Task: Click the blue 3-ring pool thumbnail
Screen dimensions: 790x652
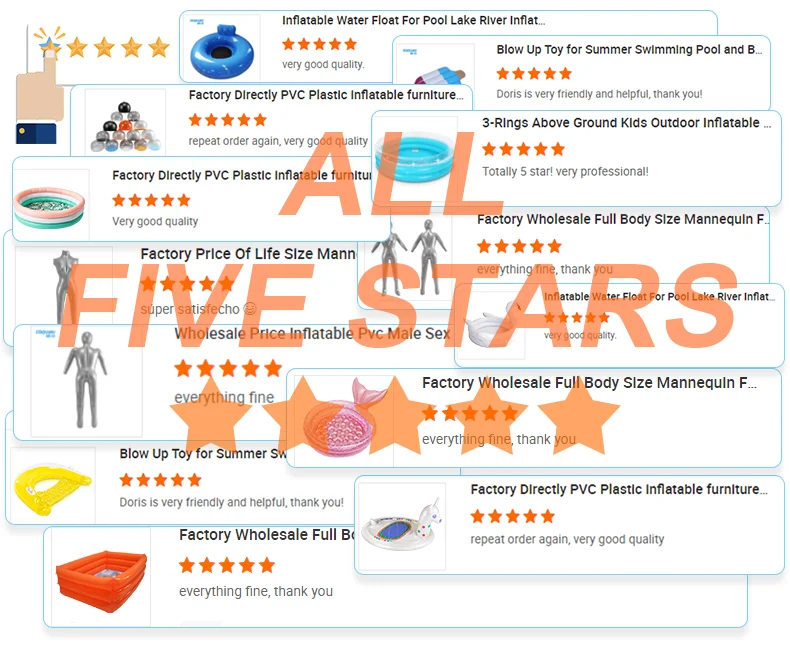Action: tap(416, 158)
